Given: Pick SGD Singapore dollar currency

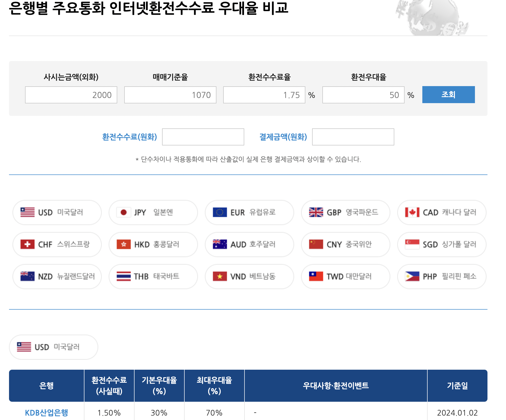Looking at the screenshot, I should [442, 245].
